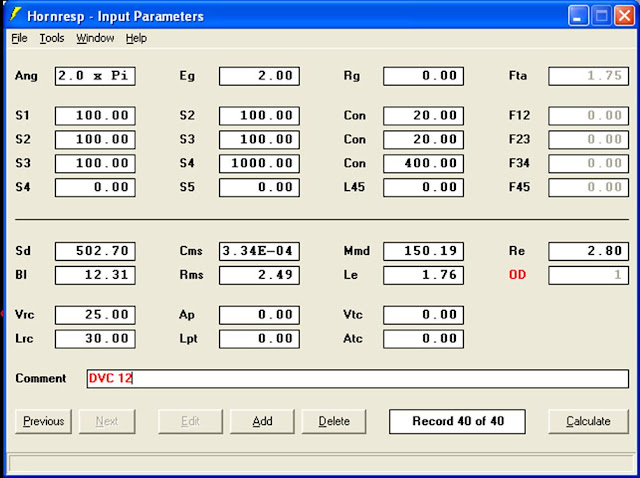Open the Help menu

click(x=136, y=38)
